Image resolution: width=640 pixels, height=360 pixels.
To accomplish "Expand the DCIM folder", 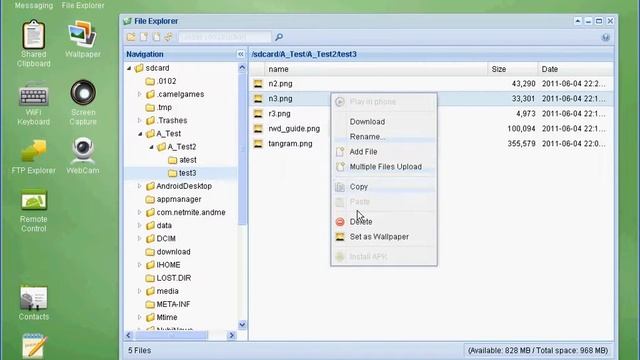I will [x=140, y=238].
